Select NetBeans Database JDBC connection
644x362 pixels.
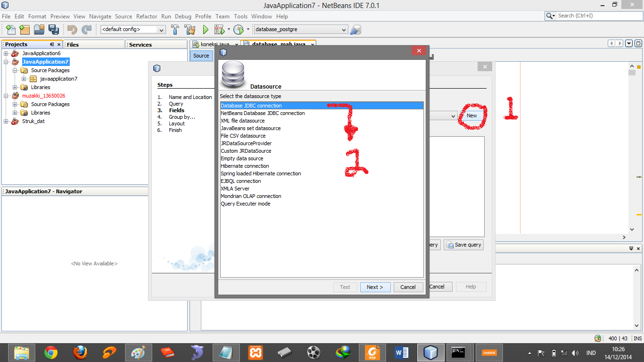(322, 113)
